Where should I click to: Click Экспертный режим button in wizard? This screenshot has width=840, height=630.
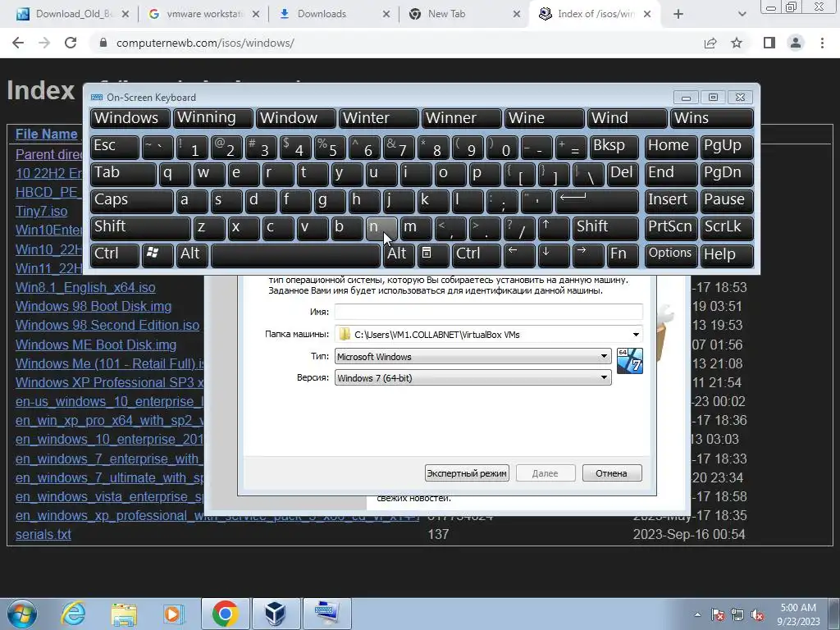467,473
